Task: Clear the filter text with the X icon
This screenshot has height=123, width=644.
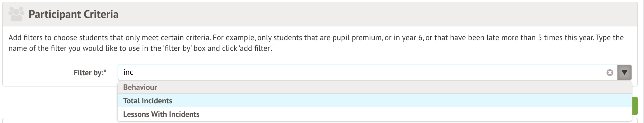Action: (610, 73)
